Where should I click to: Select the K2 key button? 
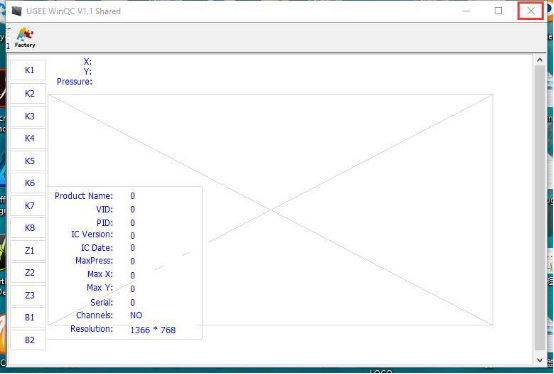click(x=28, y=94)
